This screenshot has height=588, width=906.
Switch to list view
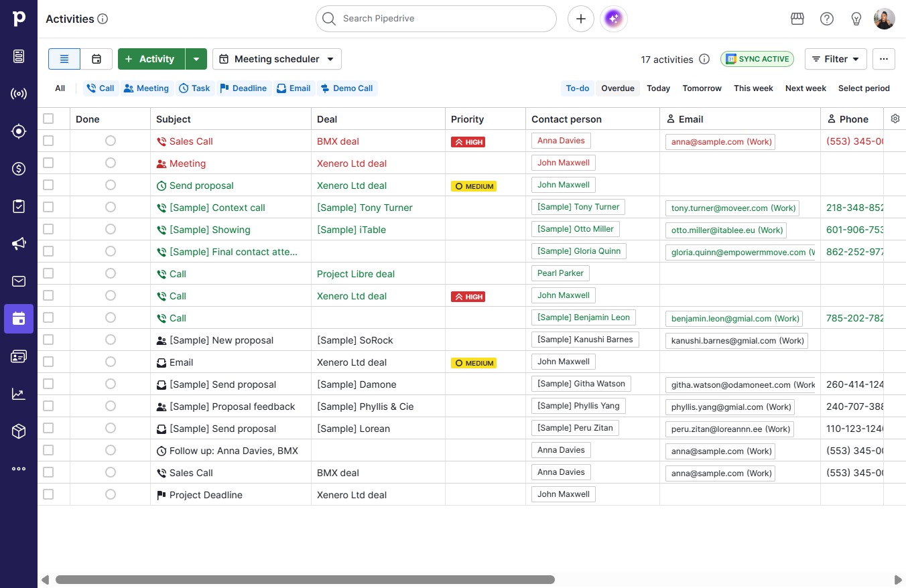point(64,59)
